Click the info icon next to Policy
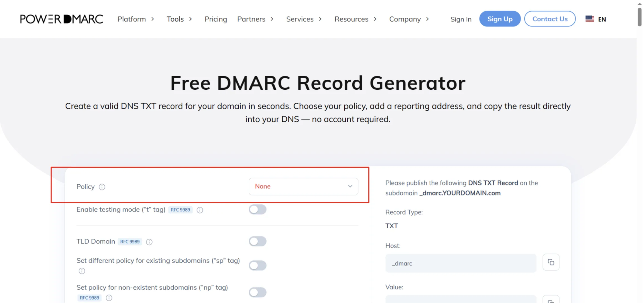Image resolution: width=644 pixels, height=303 pixels. coord(102,187)
